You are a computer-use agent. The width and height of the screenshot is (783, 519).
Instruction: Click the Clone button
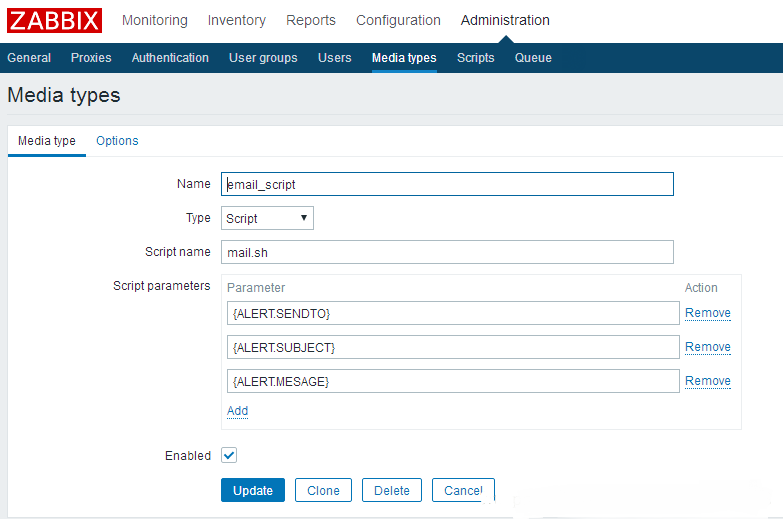(323, 490)
